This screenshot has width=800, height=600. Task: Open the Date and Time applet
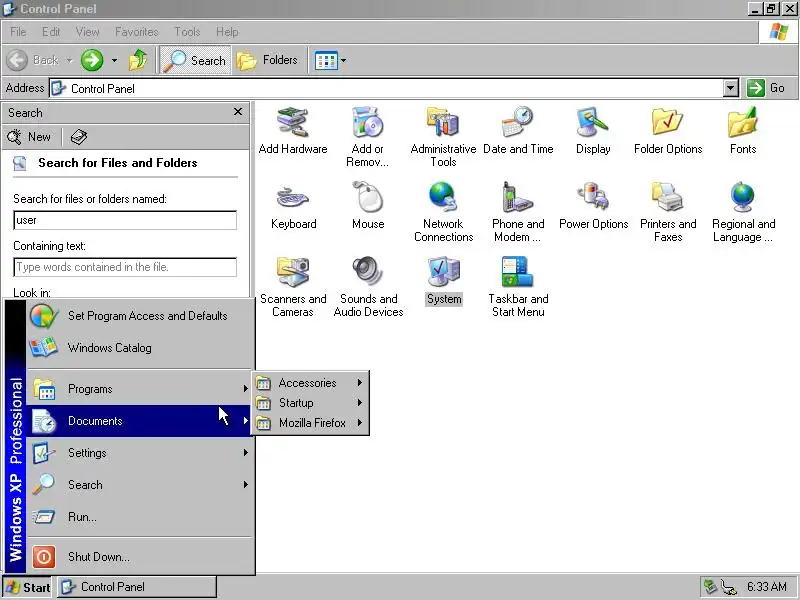point(518,131)
